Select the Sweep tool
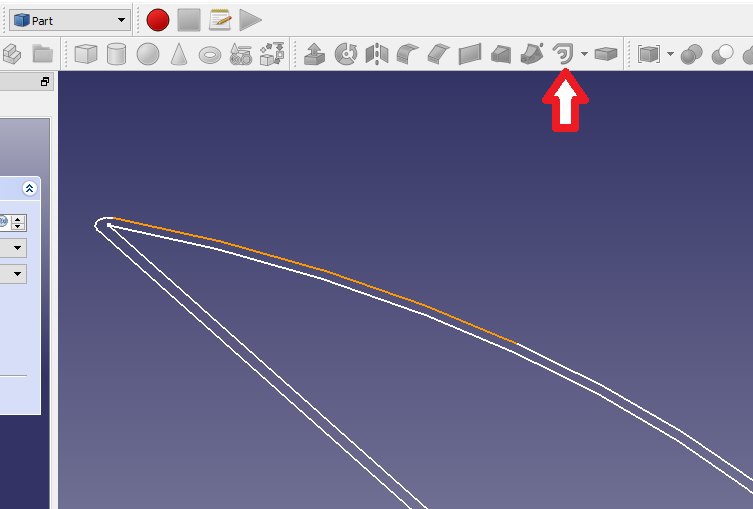Viewport: 753px width, 509px height. click(532, 54)
